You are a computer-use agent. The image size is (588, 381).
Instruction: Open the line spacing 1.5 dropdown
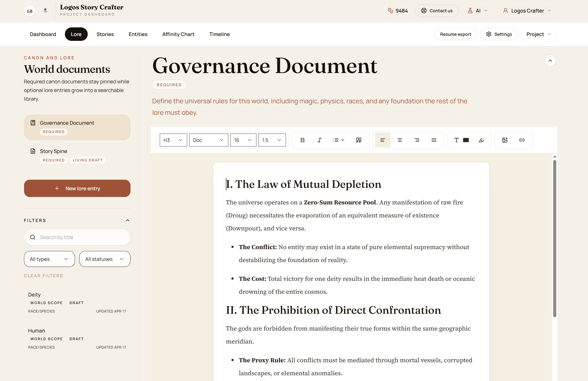point(272,140)
